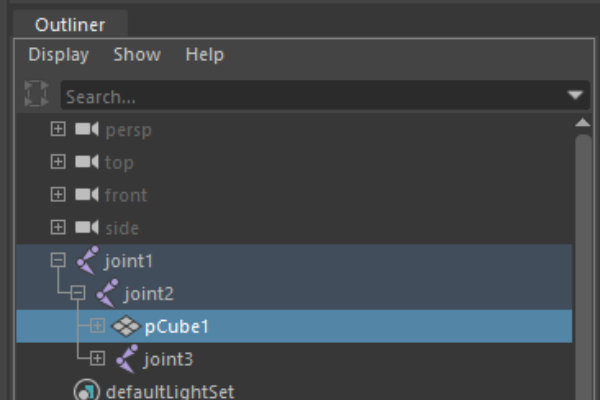Open the search options dropdown arrow

[575, 95]
